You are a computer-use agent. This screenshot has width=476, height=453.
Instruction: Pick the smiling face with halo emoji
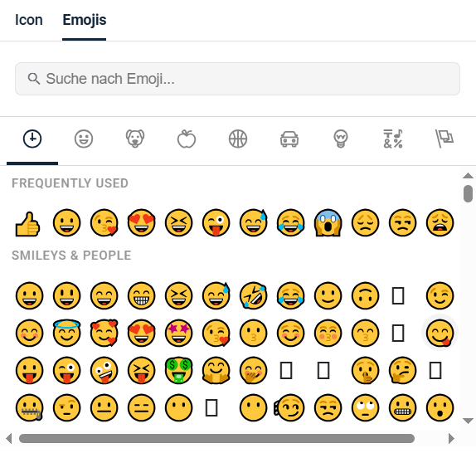coord(67,333)
